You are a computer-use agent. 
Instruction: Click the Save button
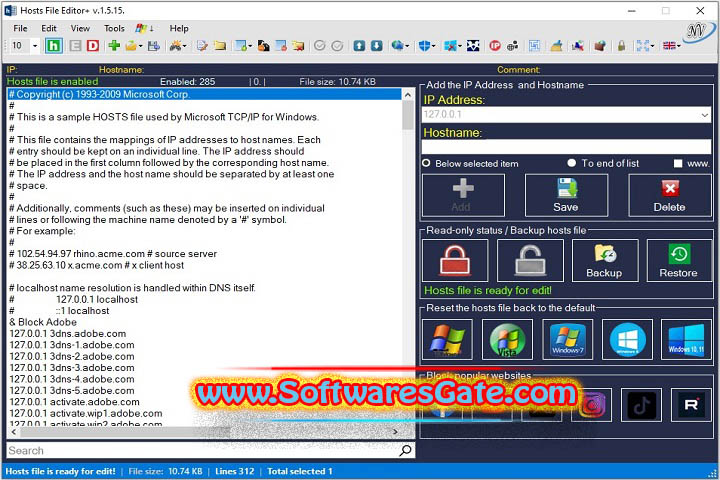click(x=566, y=195)
